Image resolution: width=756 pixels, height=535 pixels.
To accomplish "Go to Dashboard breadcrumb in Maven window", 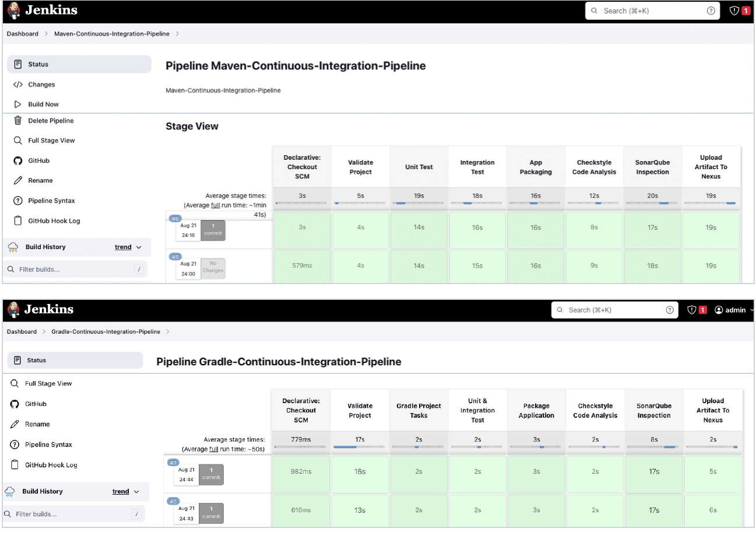I will [x=23, y=34].
